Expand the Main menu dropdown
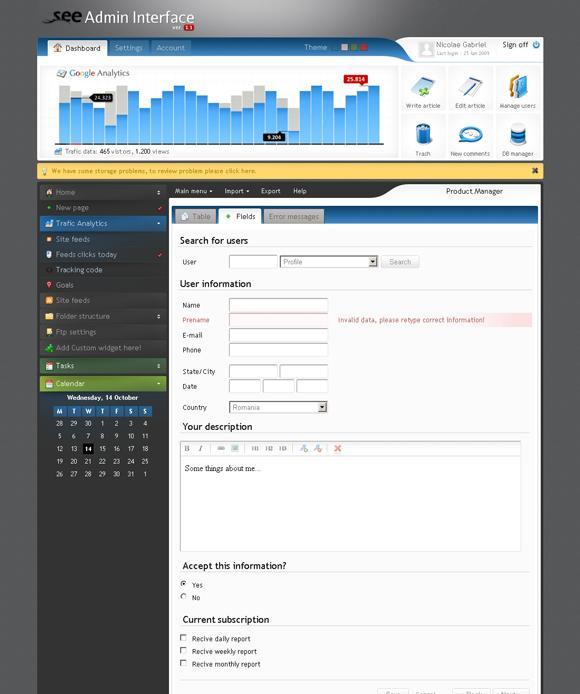This screenshot has width=580, height=694. (193, 191)
